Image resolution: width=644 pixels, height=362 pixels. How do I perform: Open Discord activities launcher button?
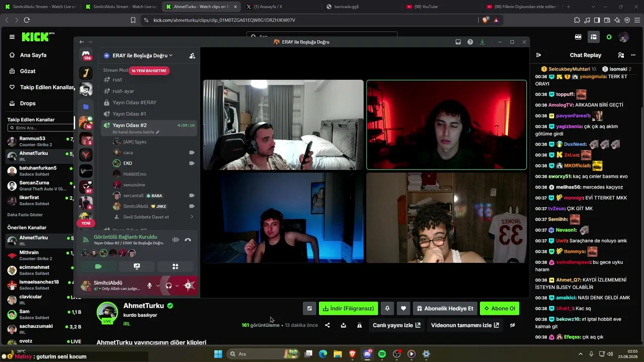click(176, 266)
